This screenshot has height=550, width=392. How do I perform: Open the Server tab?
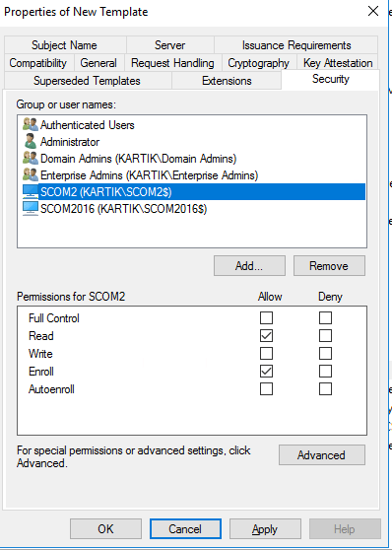tap(170, 45)
